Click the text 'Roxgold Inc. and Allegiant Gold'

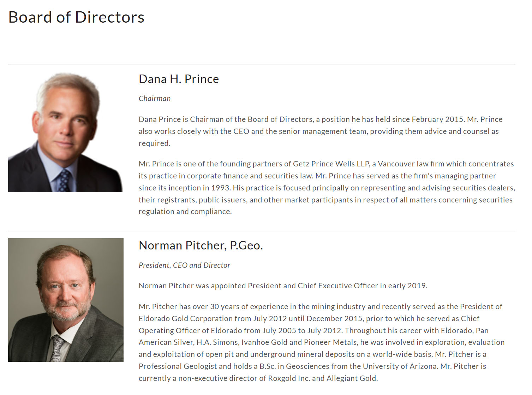point(322,378)
